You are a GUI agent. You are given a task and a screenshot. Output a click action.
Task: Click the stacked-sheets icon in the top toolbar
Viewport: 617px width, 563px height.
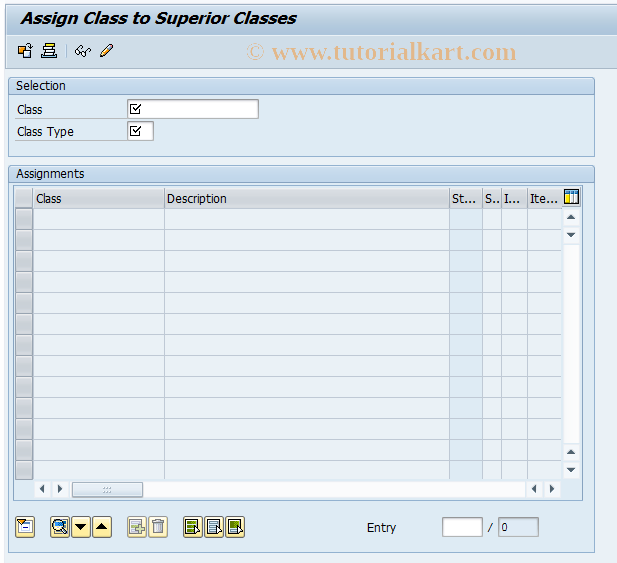(49, 51)
